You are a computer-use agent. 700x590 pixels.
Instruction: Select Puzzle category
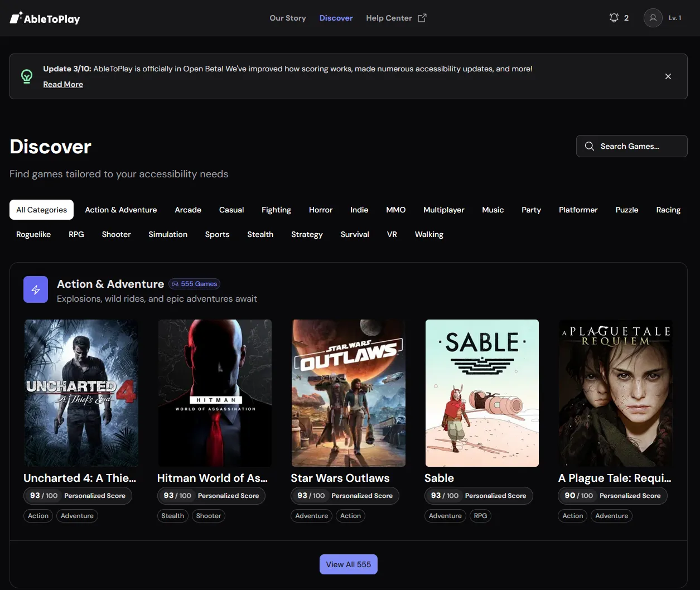(x=627, y=210)
